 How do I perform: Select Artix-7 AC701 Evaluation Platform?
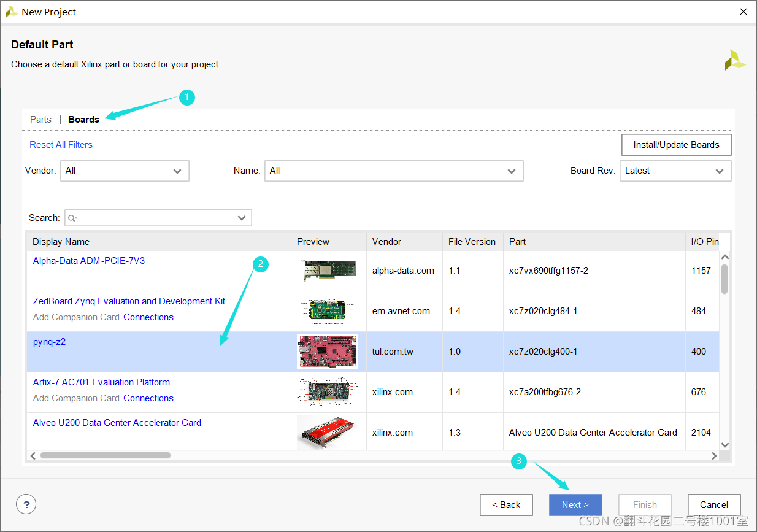(101, 382)
